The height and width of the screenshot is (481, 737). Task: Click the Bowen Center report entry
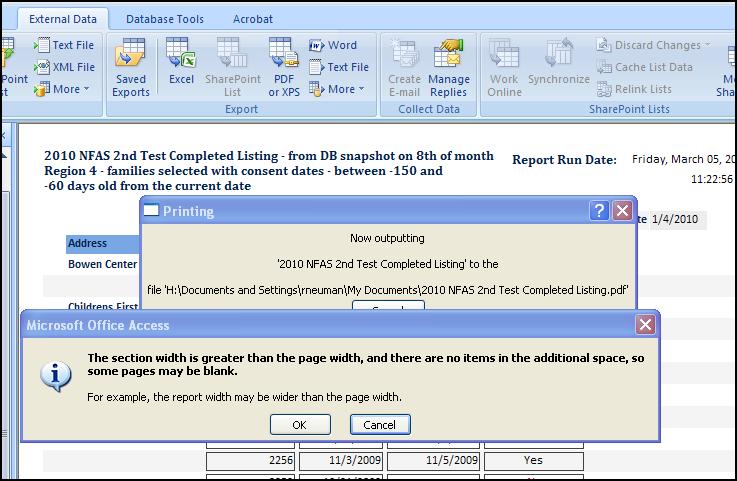102,264
